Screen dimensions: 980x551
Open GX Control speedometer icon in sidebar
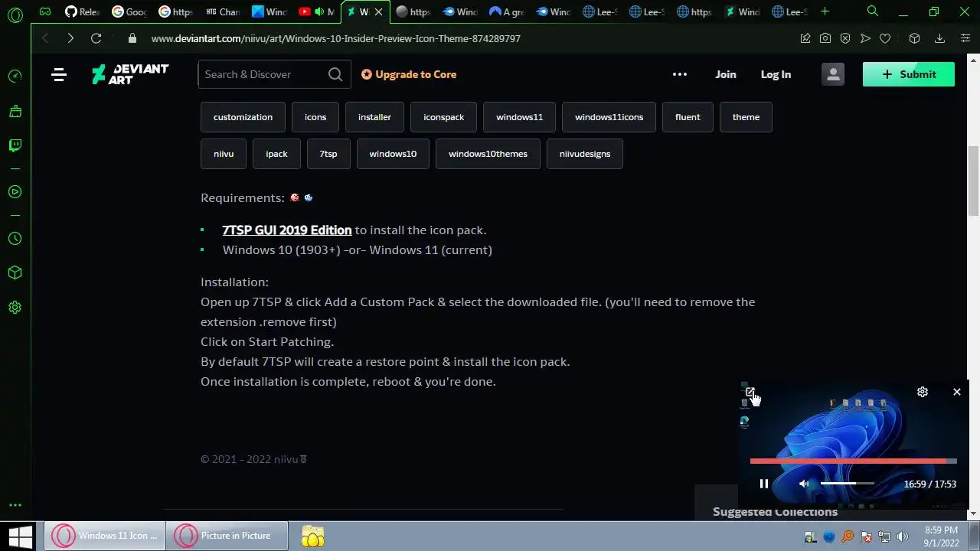[x=15, y=76]
